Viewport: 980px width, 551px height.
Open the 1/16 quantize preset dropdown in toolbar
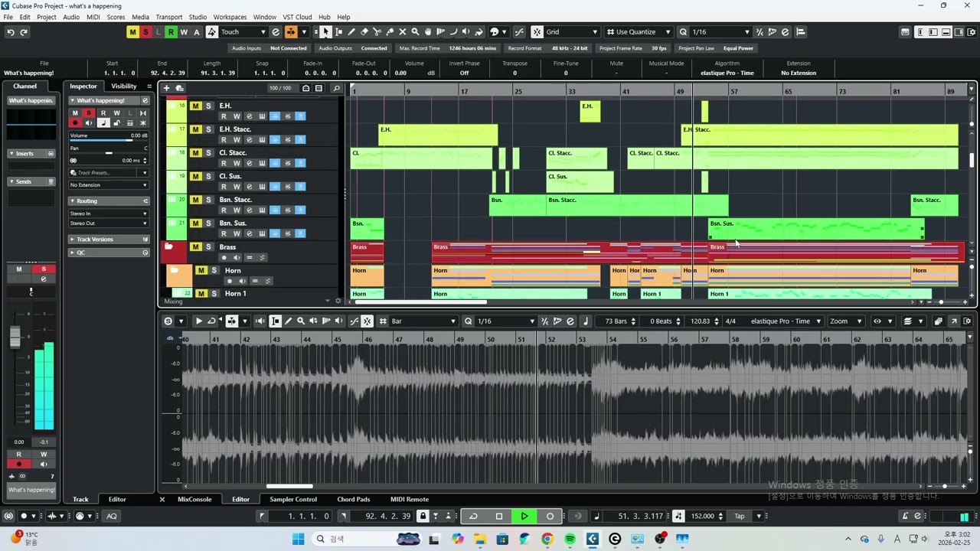tap(720, 32)
